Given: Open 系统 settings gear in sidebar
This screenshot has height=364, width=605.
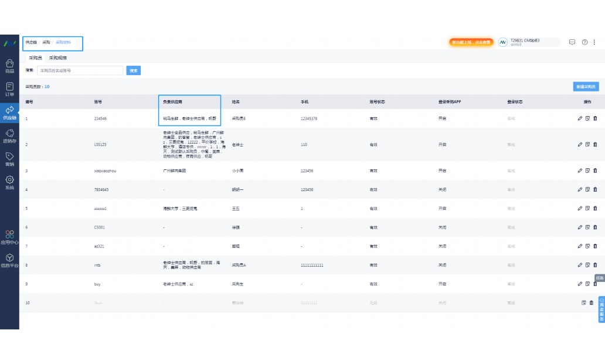Looking at the screenshot, I should (x=9, y=182).
